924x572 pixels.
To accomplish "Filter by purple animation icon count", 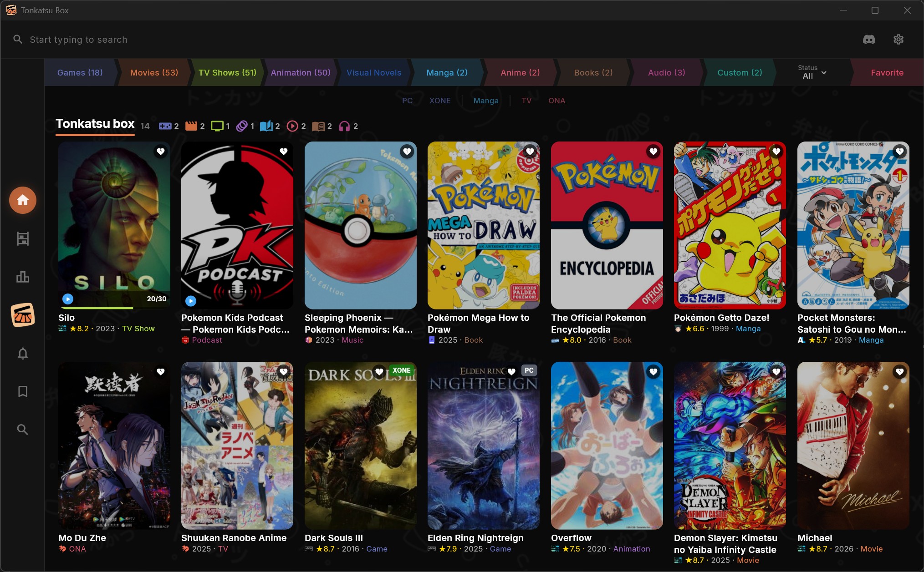I will [245, 126].
